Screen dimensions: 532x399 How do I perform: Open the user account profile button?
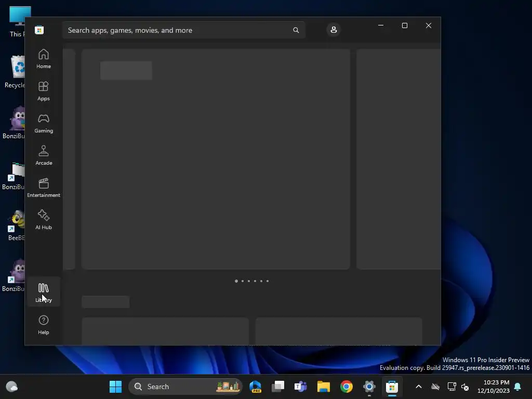click(x=334, y=30)
